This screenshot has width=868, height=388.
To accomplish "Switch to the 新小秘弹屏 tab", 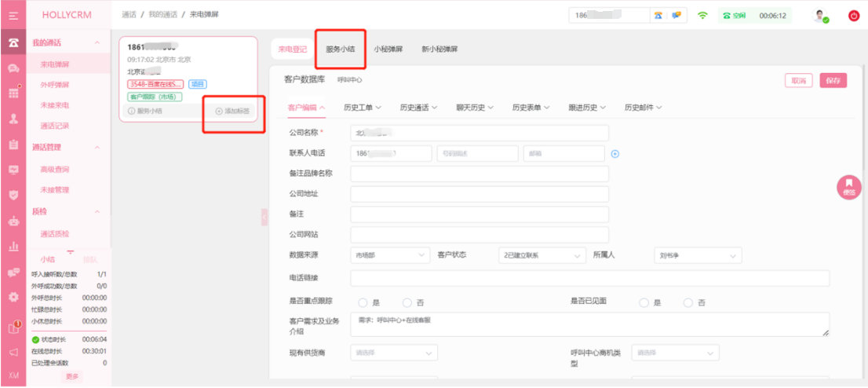I will [x=439, y=49].
